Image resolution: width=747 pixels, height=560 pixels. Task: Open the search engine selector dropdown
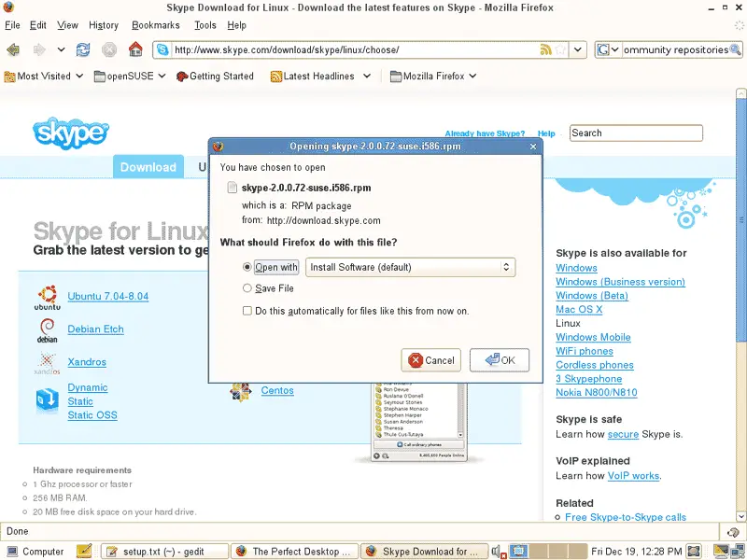609,49
